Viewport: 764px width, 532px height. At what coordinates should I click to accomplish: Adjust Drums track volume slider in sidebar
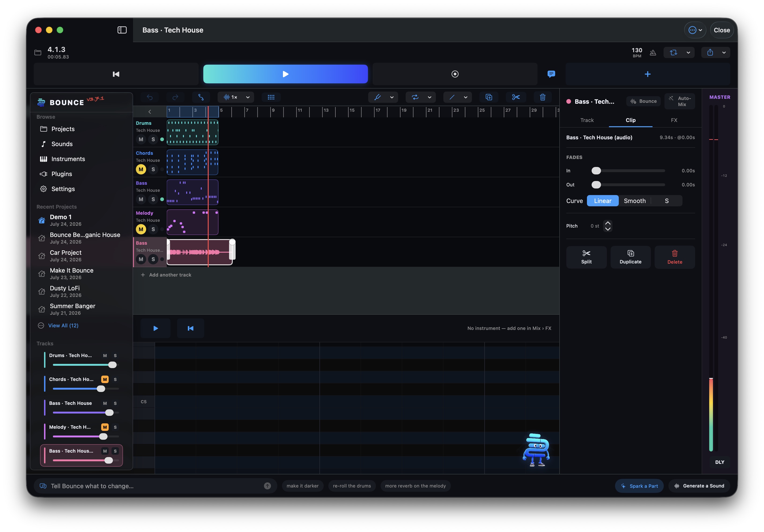[x=112, y=365]
